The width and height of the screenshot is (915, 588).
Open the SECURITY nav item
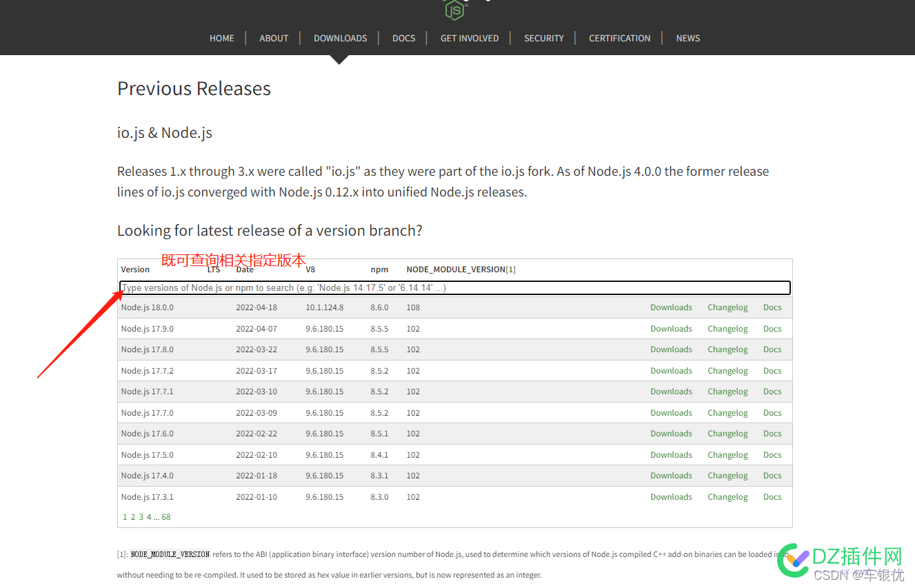[x=544, y=39]
